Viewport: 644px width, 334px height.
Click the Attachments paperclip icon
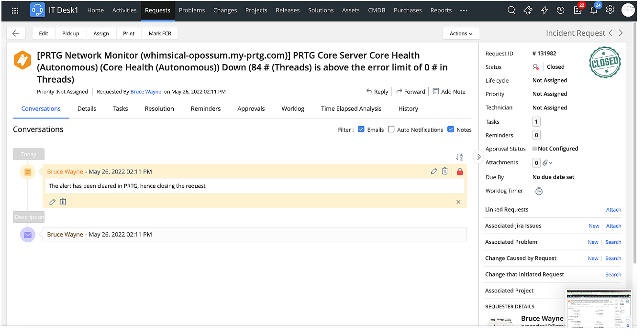pos(545,163)
